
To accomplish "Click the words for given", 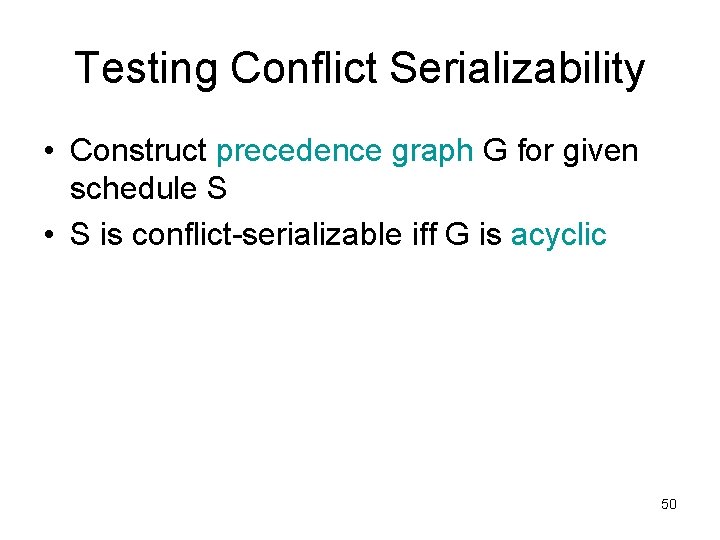I will [x=578, y=152].
